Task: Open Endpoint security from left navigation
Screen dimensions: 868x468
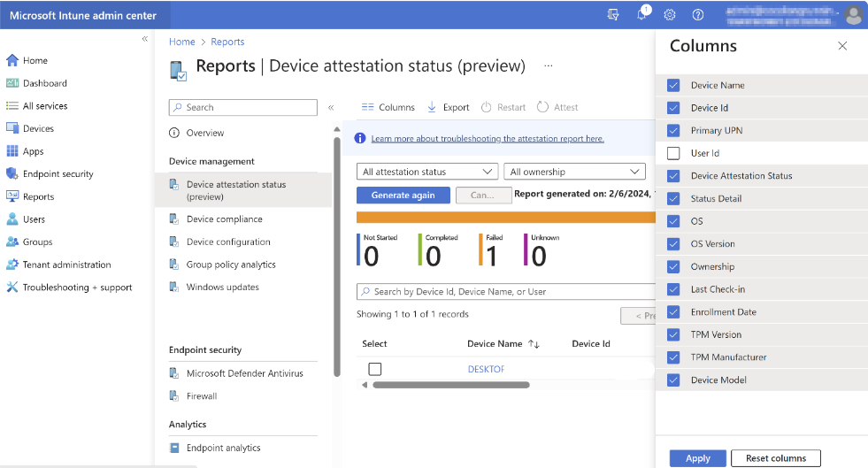Action: [x=58, y=174]
